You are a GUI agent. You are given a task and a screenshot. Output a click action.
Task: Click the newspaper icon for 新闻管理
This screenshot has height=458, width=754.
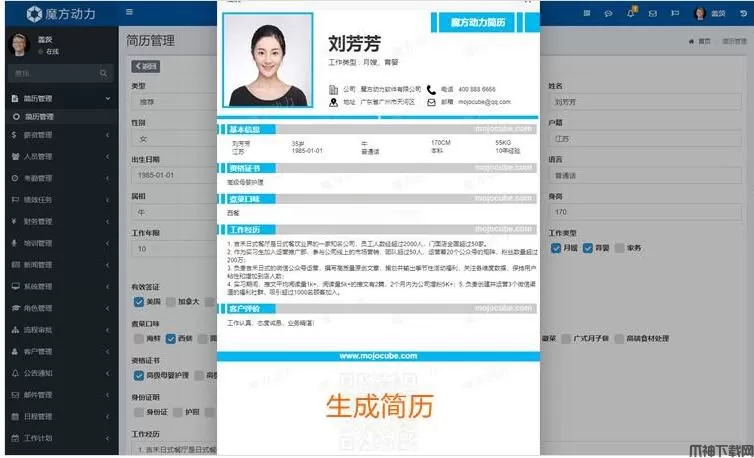click(x=15, y=265)
